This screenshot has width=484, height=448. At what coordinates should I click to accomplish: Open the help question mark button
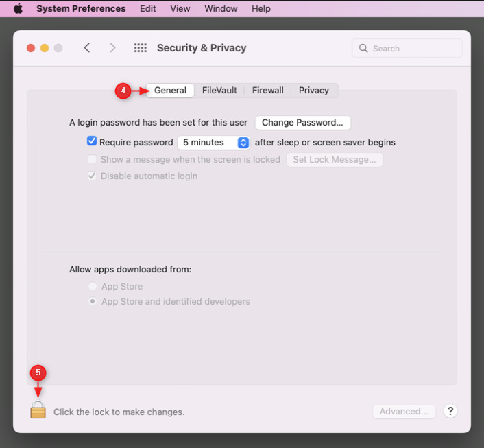[x=450, y=411]
